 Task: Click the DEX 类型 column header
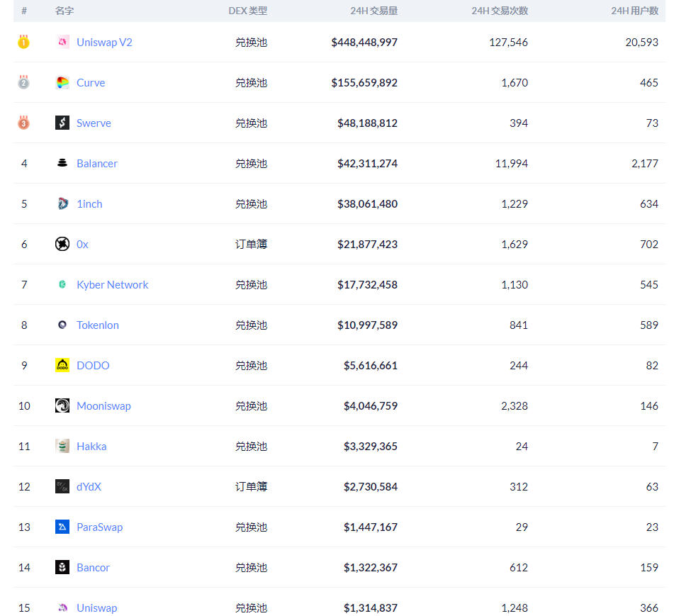pyautogui.click(x=247, y=11)
